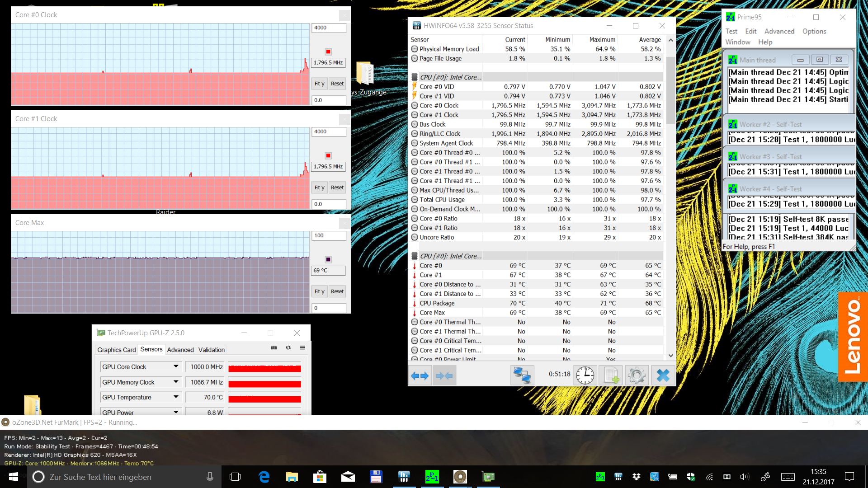
Task: Click HWiNFO taskbar icon
Action: (404, 477)
